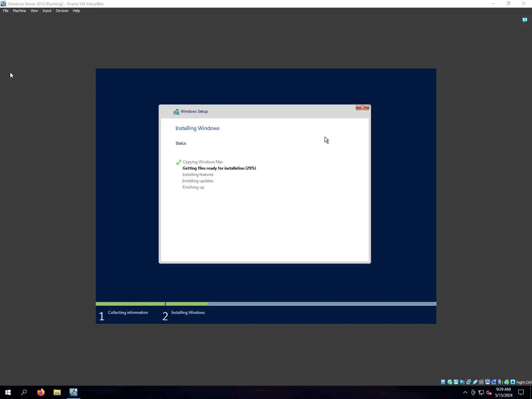Click the blue 'Installing Windows' dialog heading
Viewport: 532px width, 399px height.
pos(197,128)
